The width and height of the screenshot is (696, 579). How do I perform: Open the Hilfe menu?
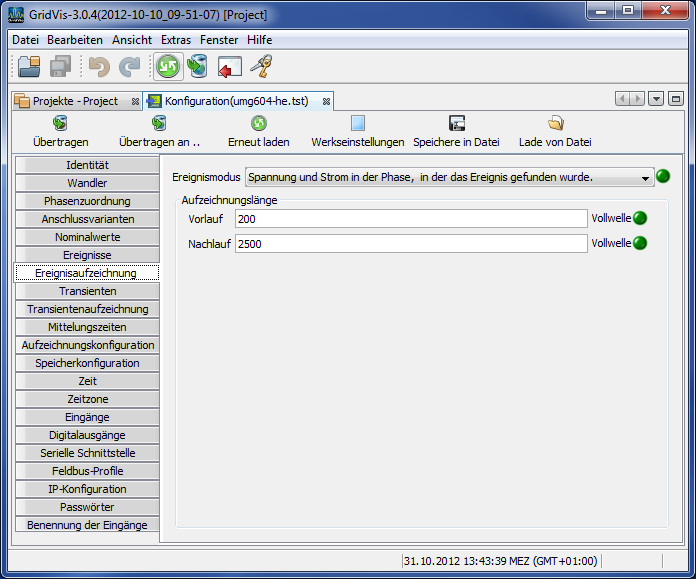coord(259,40)
